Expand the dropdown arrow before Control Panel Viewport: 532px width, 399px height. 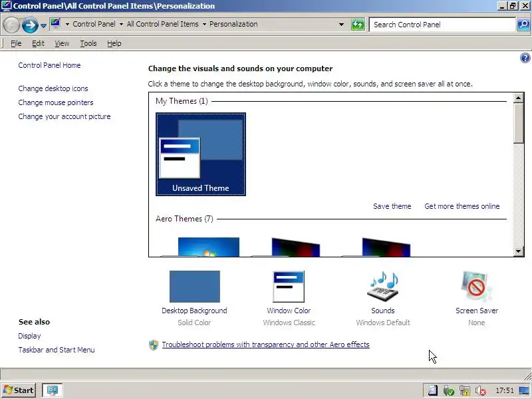(x=67, y=24)
